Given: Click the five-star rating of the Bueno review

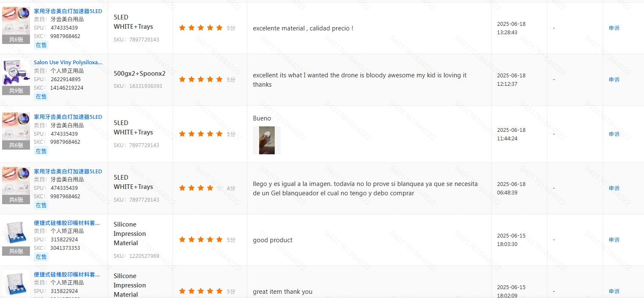Looking at the screenshot, I should (200, 134).
